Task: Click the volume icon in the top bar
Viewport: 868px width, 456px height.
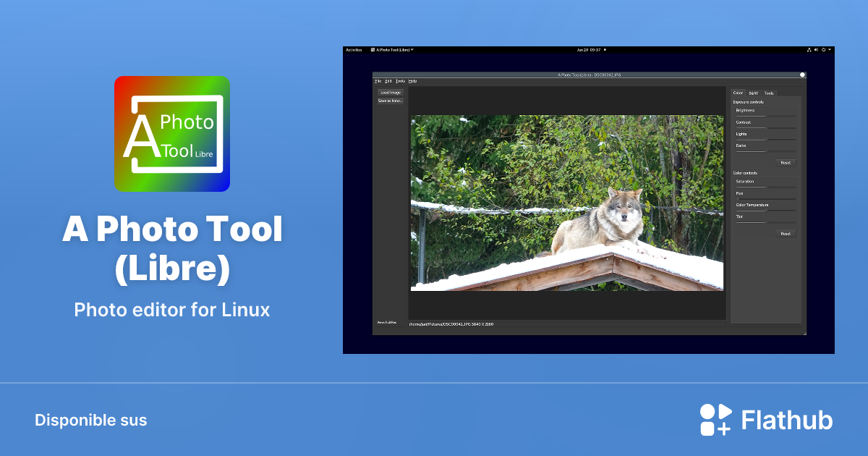Action: (816, 50)
